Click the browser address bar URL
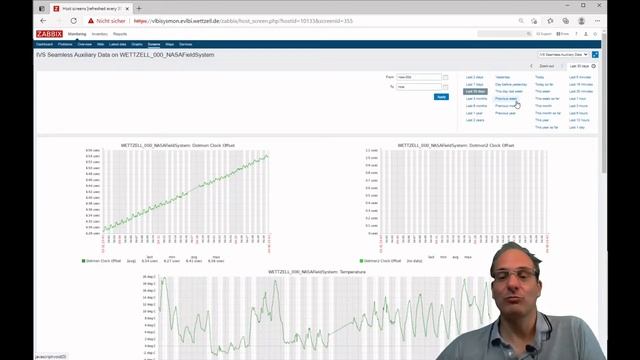640x360 pixels. pos(243,21)
